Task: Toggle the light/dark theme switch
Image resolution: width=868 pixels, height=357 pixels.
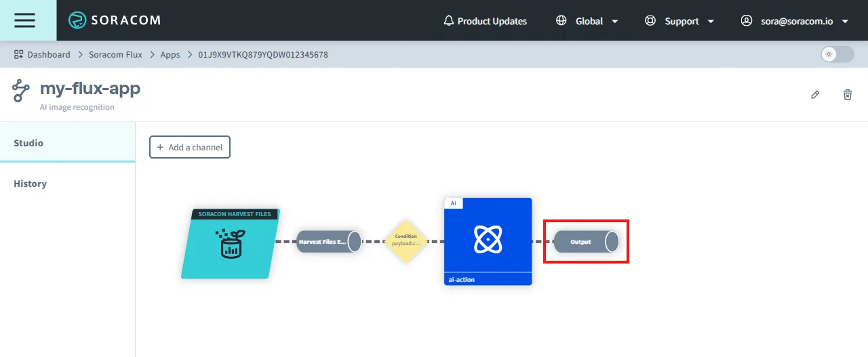Action: [x=837, y=54]
